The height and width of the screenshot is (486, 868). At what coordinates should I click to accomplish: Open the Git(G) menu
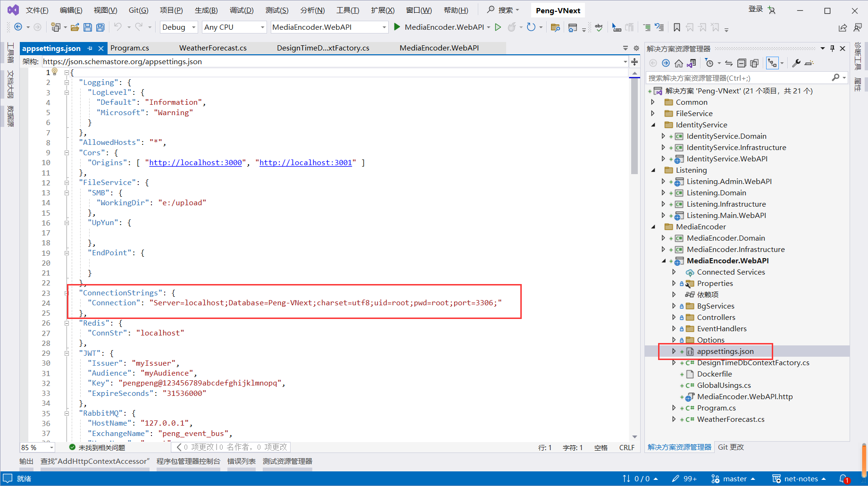138,10
